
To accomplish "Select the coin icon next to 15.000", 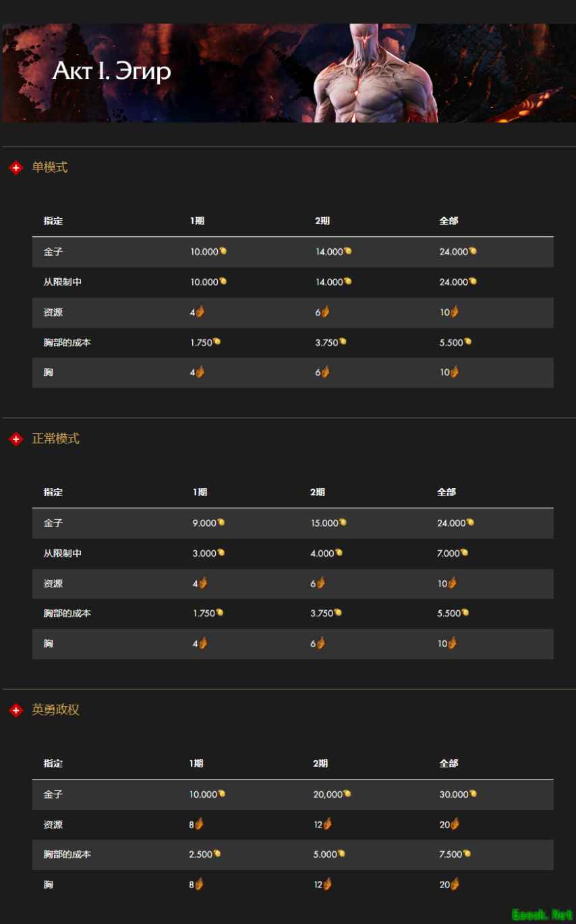I will 343,522.
